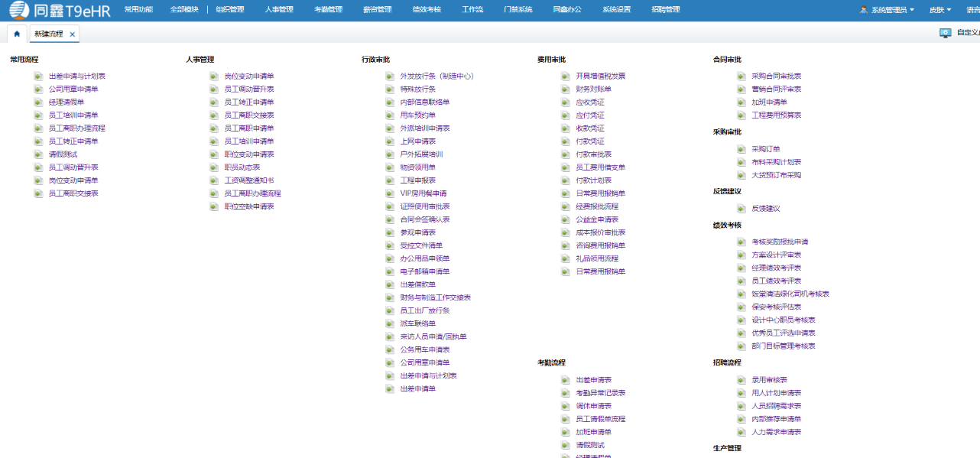This screenshot has width=980, height=458.
Task: Click the icon next to 采购订单
Action: [x=741, y=149]
